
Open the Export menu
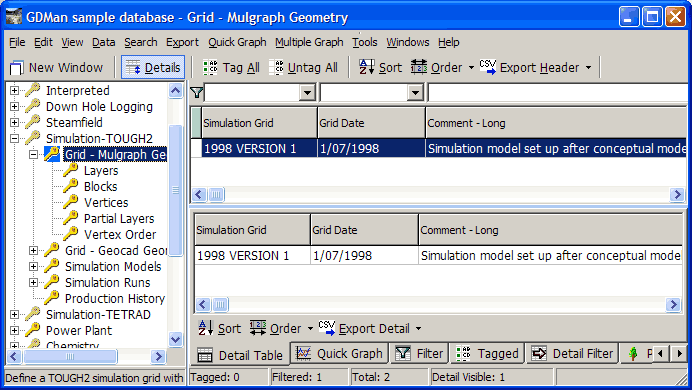click(x=182, y=42)
